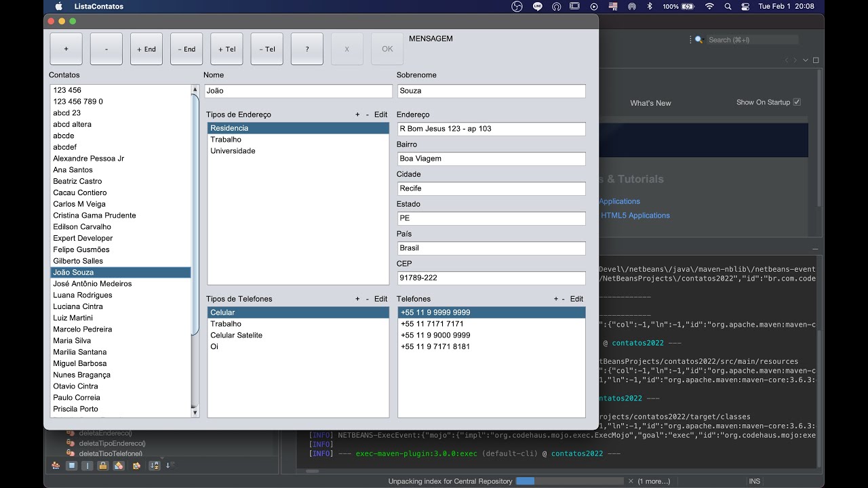Select contact 'Luciana Cintra' in the list
This screenshot has height=488, width=868.
click(x=121, y=306)
